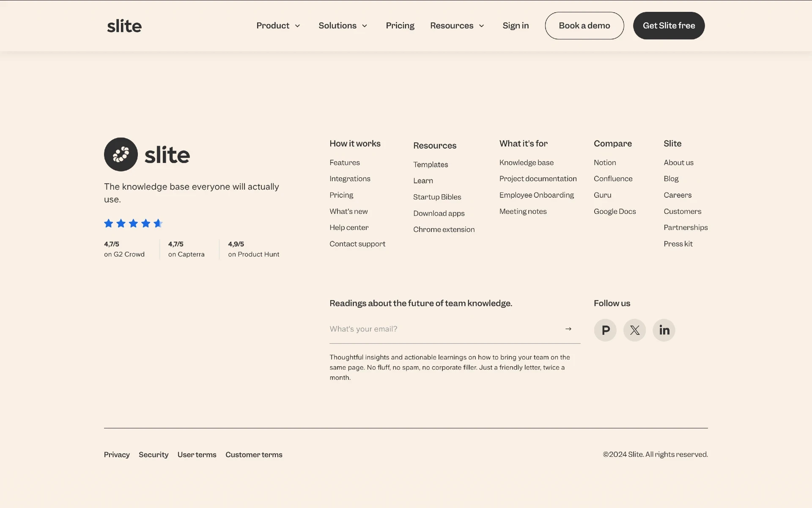Open the Knowledge base link

click(526, 163)
